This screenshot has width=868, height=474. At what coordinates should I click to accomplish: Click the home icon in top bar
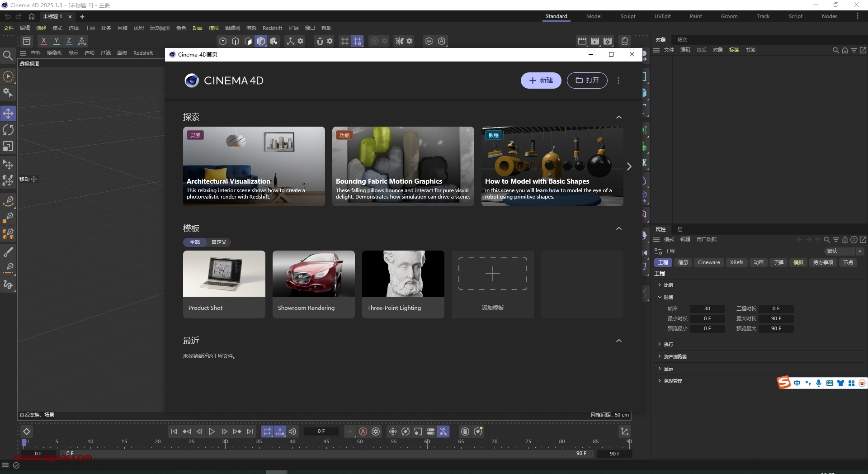tap(32, 16)
